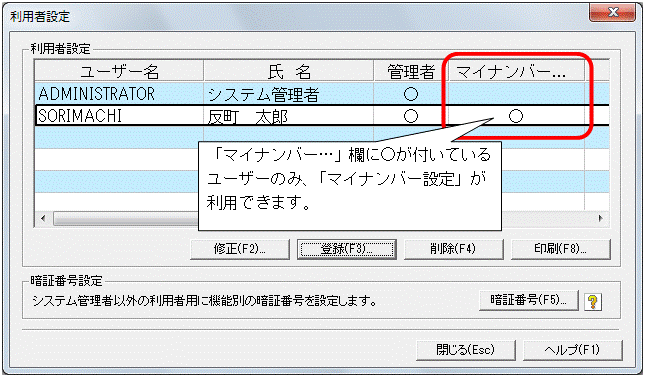Click the 氏名 column header
Image resolution: width=645 pixels, height=377 pixels.
click(x=289, y=71)
